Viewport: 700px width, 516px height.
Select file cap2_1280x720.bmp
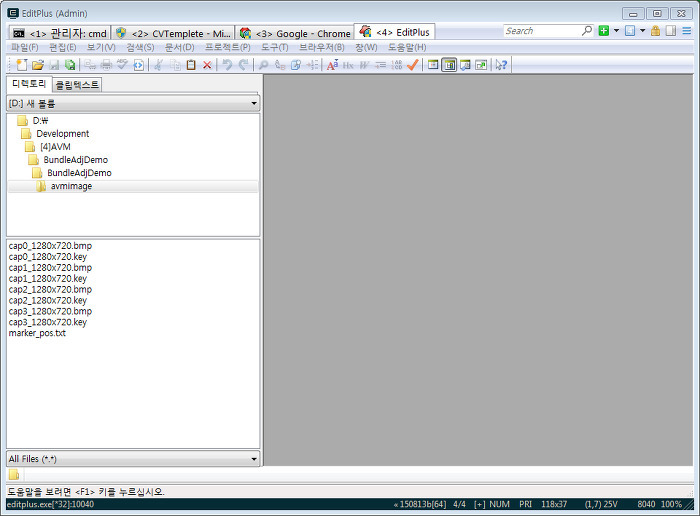pos(50,290)
